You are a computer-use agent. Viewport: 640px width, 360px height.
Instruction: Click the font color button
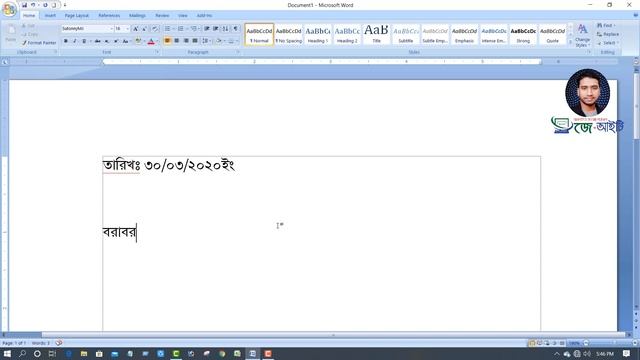[151, 41]
